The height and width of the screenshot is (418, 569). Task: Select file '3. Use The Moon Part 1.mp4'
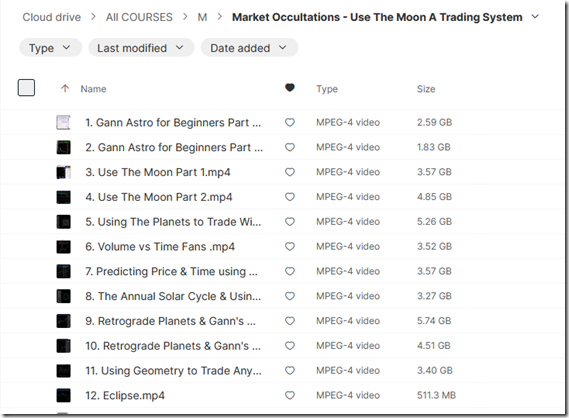[158, 172]
